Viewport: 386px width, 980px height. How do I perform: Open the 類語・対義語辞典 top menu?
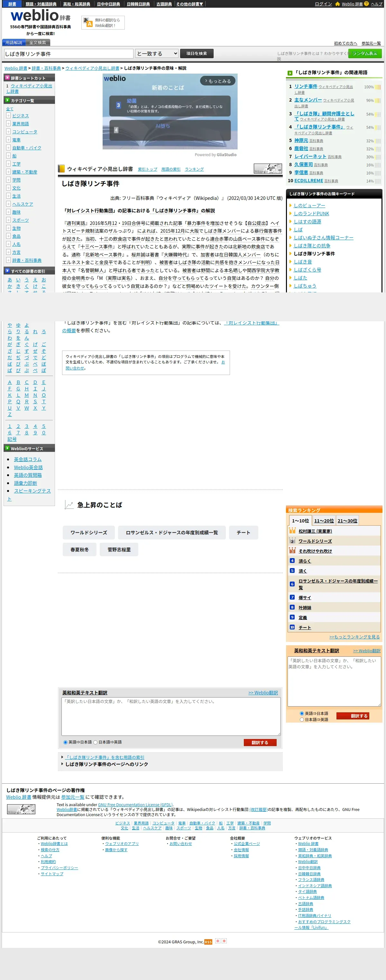tap(41, 4)
